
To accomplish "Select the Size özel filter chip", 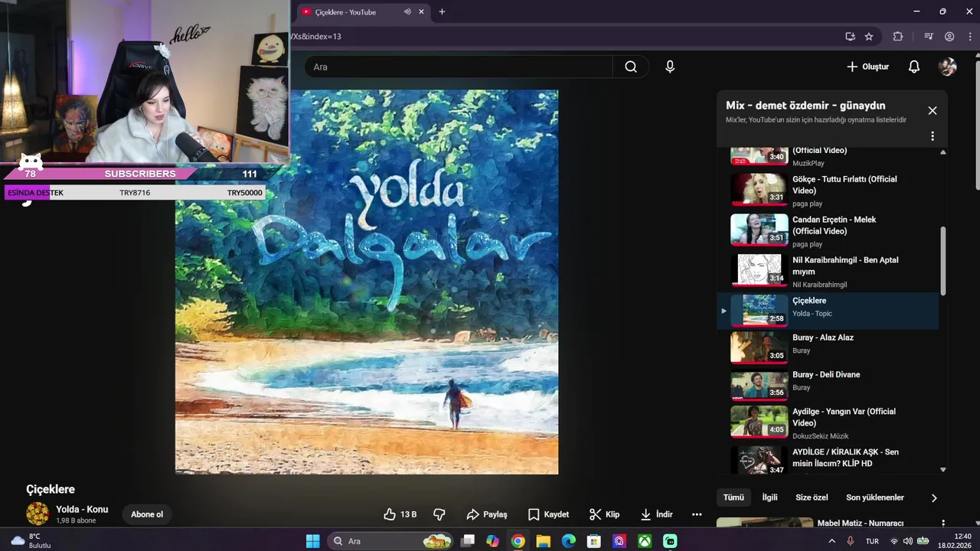I will point(812,497).
